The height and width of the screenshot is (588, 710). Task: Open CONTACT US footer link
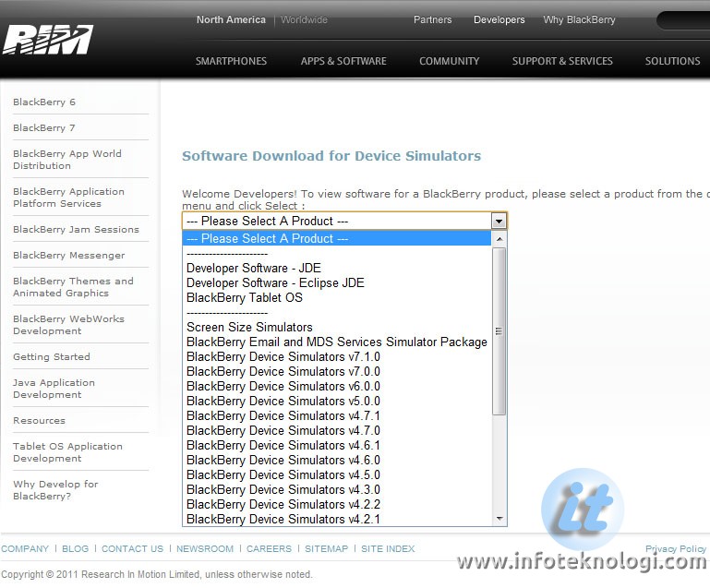coord(132,548)
